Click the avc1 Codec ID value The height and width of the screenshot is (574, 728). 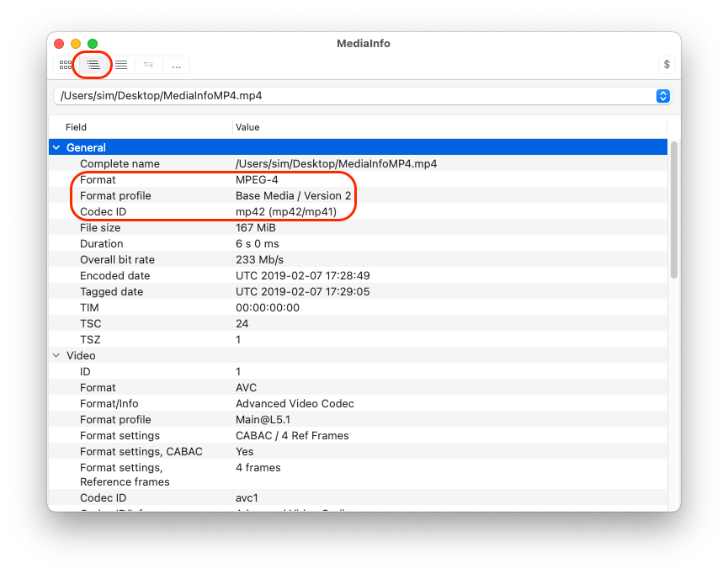point(247,498)
